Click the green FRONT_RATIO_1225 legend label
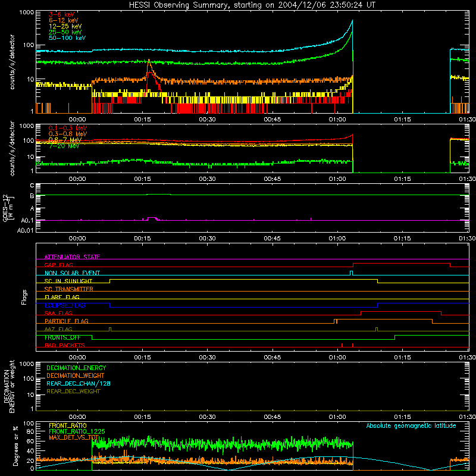This screenshot has width=476, height=476. pos(77,431)
